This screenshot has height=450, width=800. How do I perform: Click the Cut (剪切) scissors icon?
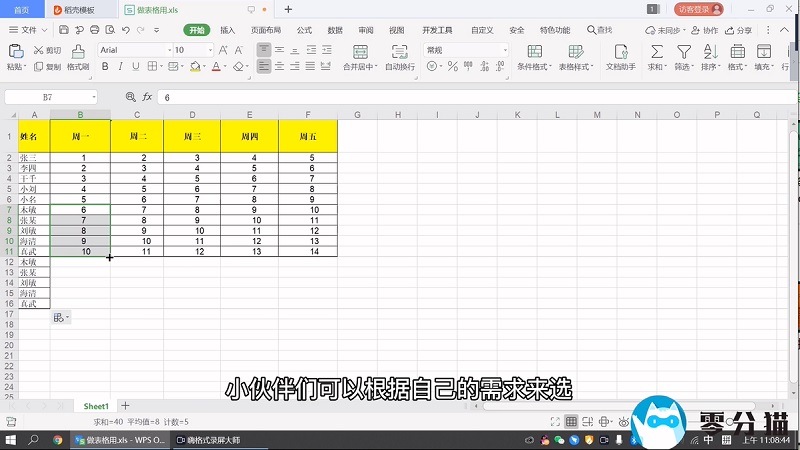coord(39,49)
